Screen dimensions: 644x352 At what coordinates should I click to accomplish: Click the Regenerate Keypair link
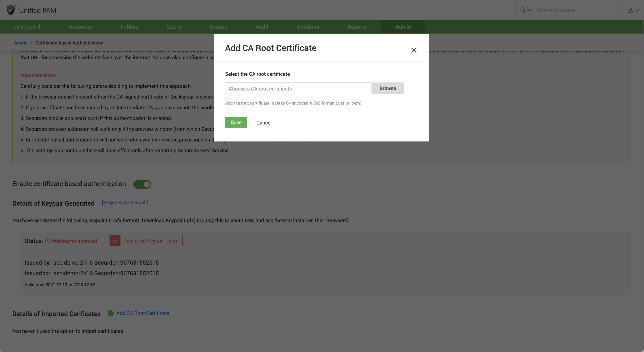coord(125,202)
